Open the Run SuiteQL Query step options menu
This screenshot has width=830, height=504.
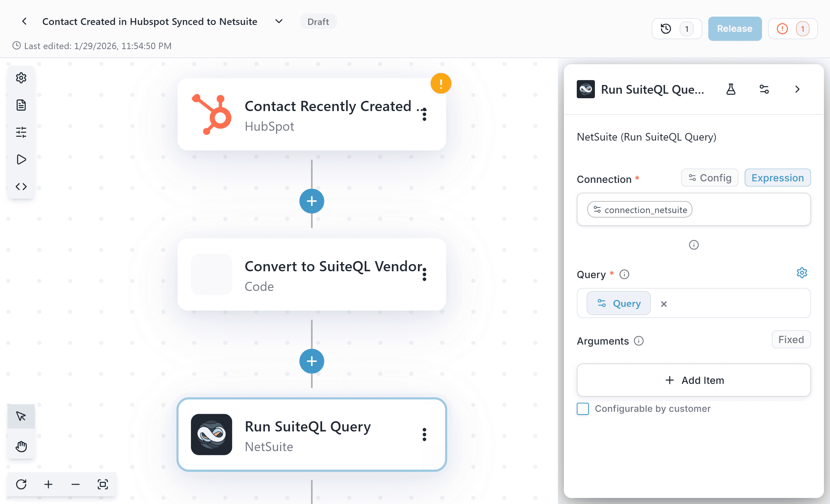click(x=424, y=434)
